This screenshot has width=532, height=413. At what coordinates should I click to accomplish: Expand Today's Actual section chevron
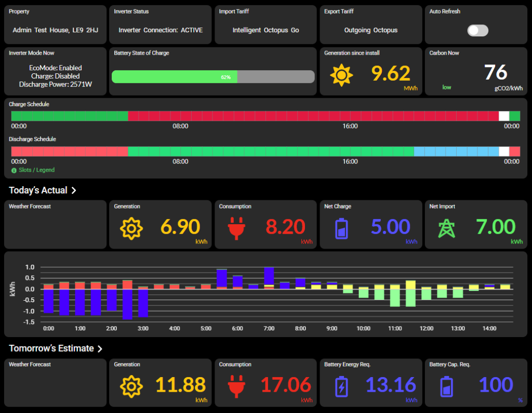[x=74, y=190]
